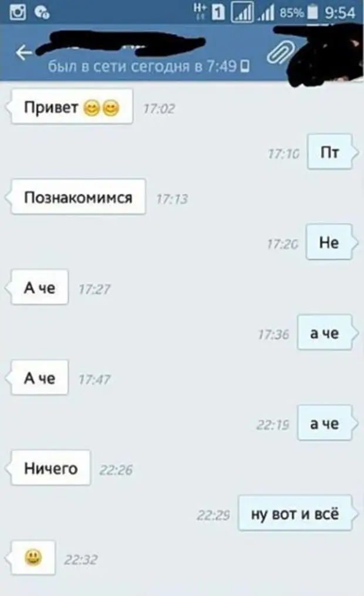
Task: Tap the battery icon showing 85%
Action: coord(312,12)
